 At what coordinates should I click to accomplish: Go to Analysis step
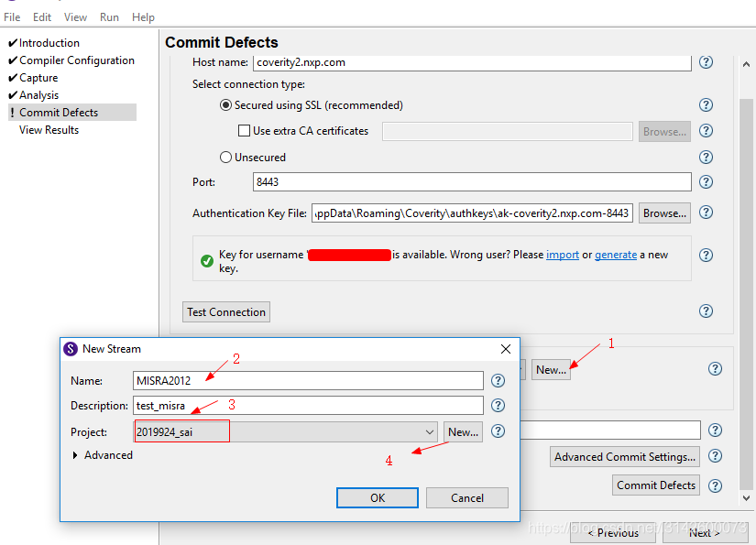coord(39,95)
